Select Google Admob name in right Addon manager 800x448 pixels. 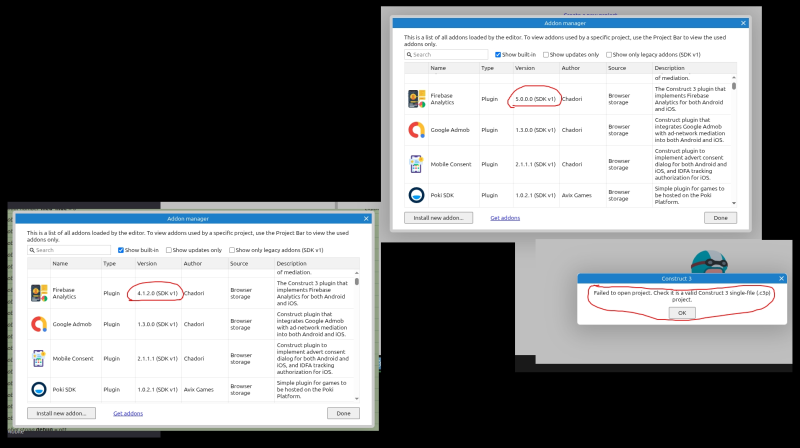(450, 130)
